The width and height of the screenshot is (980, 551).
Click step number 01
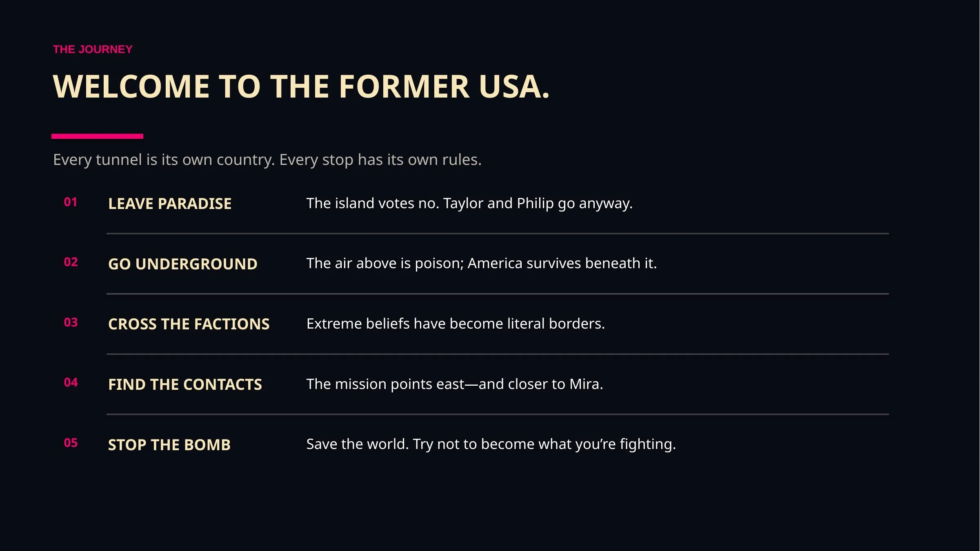click(x=71, y=202)
